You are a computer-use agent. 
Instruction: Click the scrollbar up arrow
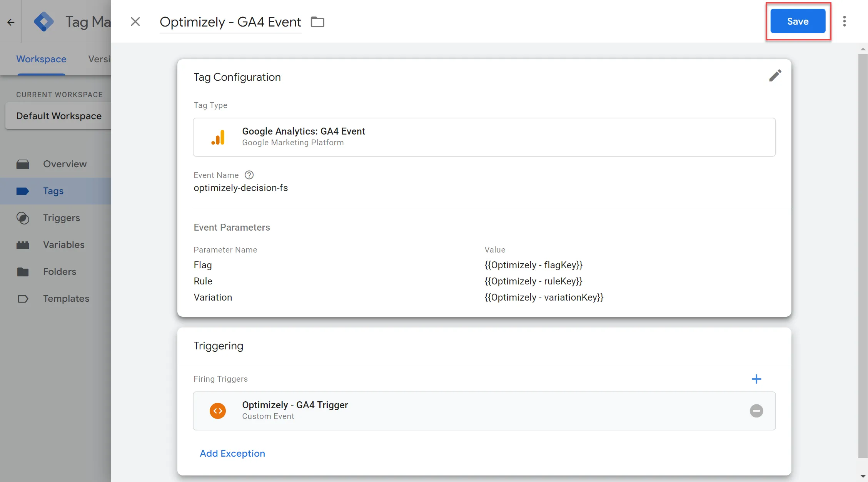click(x=863, y=49)
